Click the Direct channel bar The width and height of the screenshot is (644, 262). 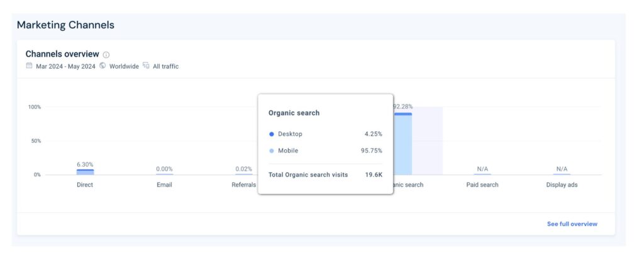click(x=85, y=171)
